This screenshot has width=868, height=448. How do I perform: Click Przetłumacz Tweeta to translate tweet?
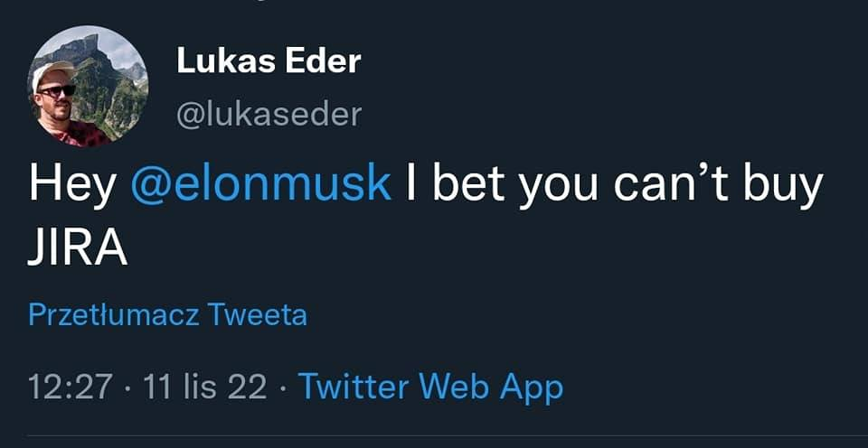168,315
